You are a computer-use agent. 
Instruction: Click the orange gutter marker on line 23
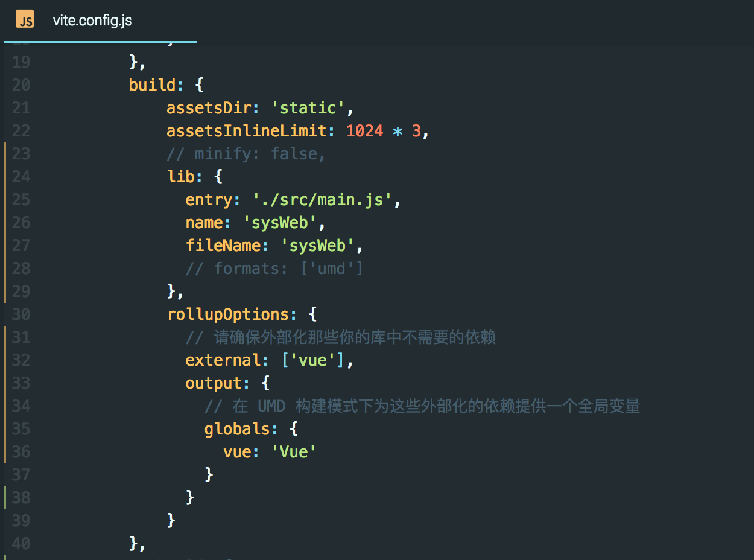[5, 153]
